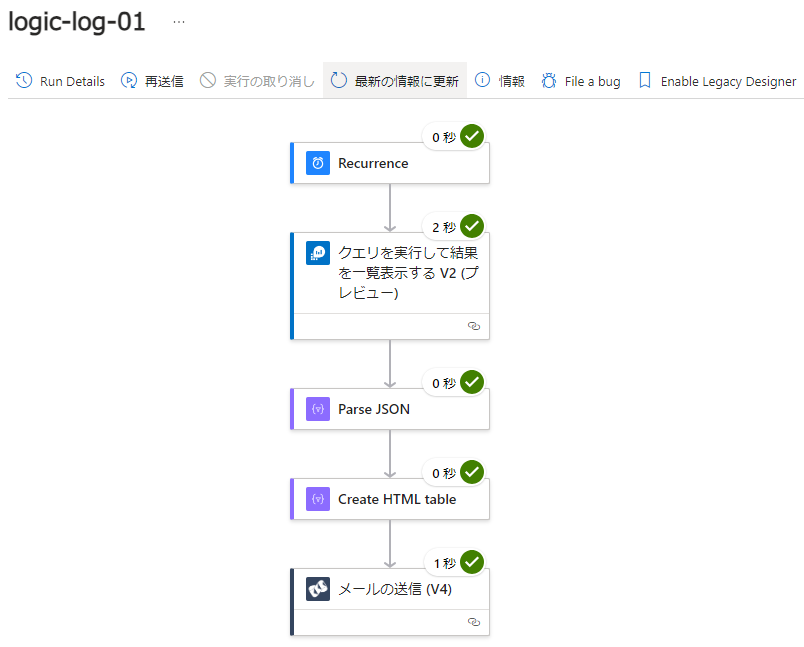Click the Enable Legacy Designer bookmark icon
This screenshot has width=804, height=647.
coord(645,80)
